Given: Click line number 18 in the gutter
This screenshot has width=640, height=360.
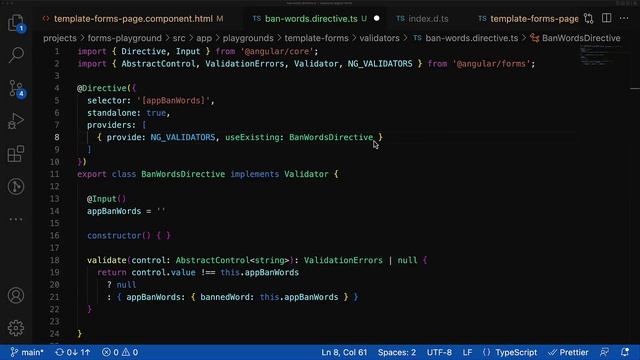Looking at the screenshot, I should pyautogui.click(x=54, y=260).
